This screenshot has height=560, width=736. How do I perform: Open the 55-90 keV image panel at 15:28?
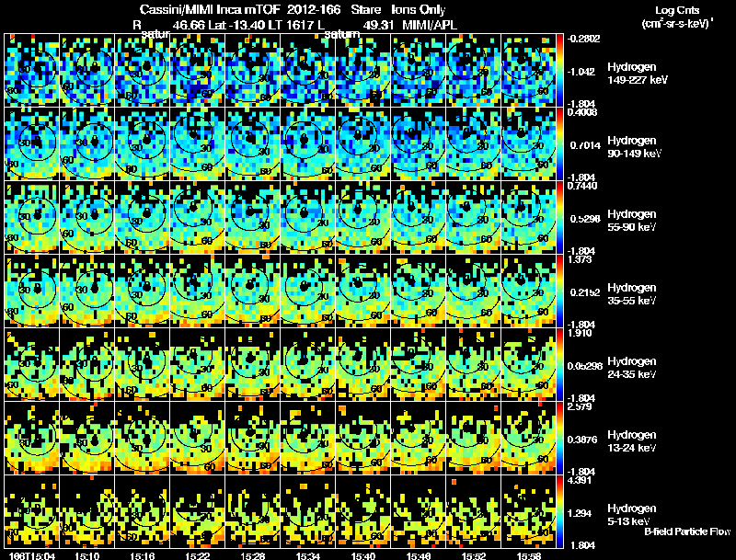pyautogui.click(x=253, y=218)
